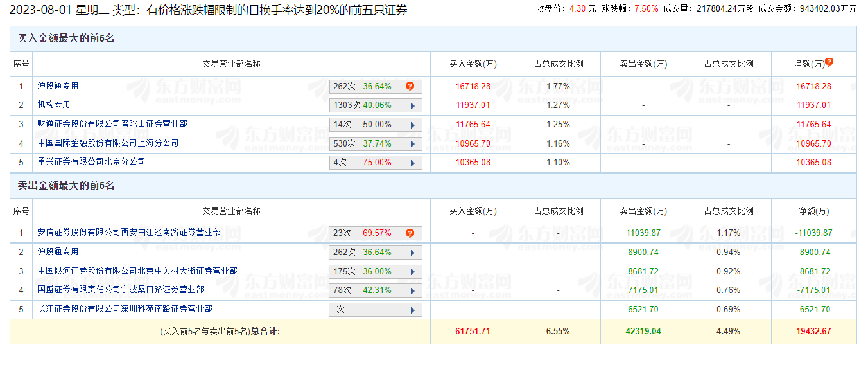Open 长江证券深圳科苑南路营业部 link
The width and height of the screenshot is (868, 365).
coord(124,309)
